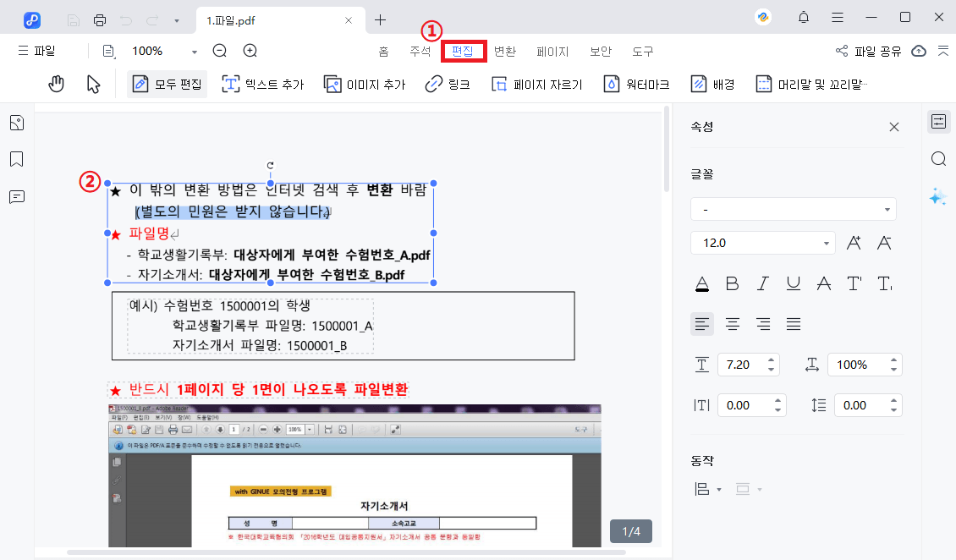Click the 워터마크 button
This screenshot has height=560, width=956.
pyautogui.click(x=636, y=84)
